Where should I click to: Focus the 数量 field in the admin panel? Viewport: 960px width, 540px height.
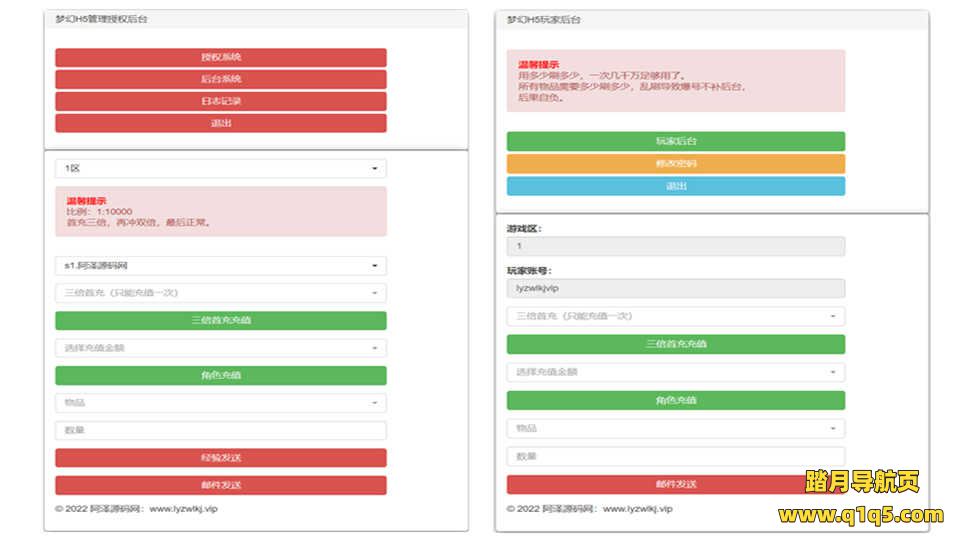click(x=220, y=431)
